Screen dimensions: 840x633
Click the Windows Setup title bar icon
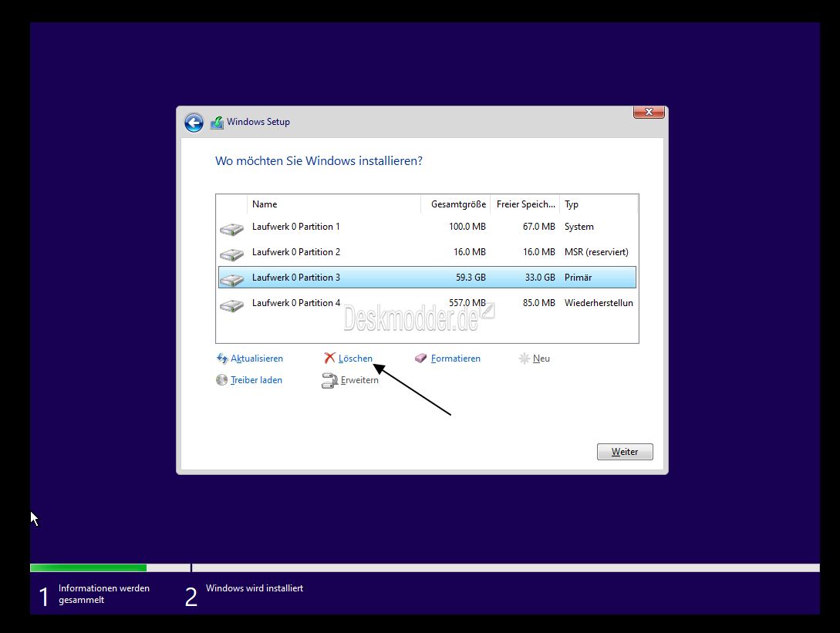point(217,121)
